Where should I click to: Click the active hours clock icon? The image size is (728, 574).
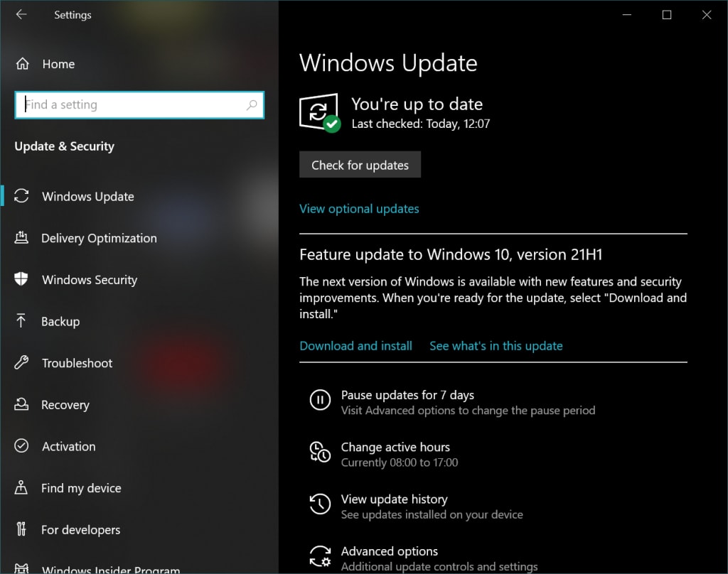coord(320,452)
